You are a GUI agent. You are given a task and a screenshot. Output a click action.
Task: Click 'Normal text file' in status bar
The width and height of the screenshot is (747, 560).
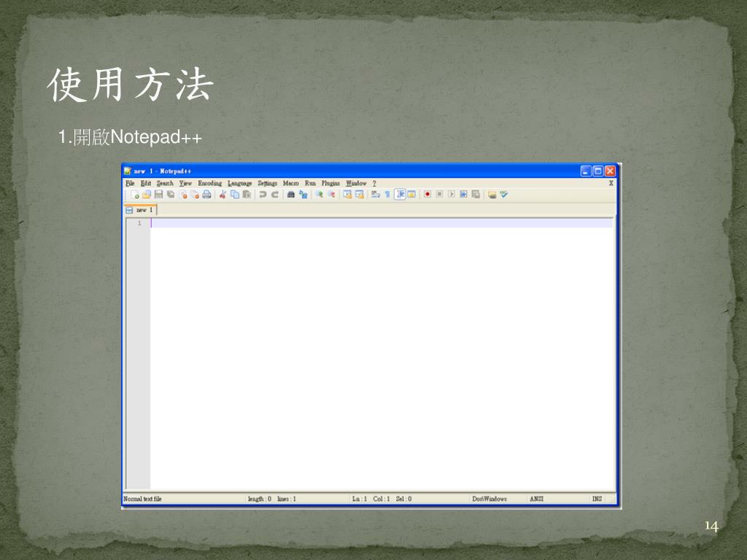pos(142,499)
